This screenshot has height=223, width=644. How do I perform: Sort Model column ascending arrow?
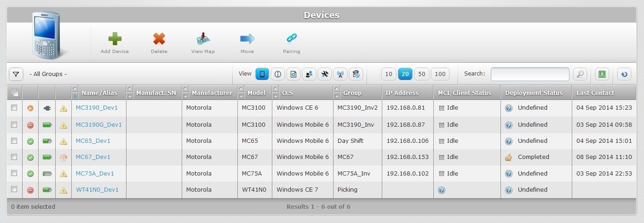(241, 89)
